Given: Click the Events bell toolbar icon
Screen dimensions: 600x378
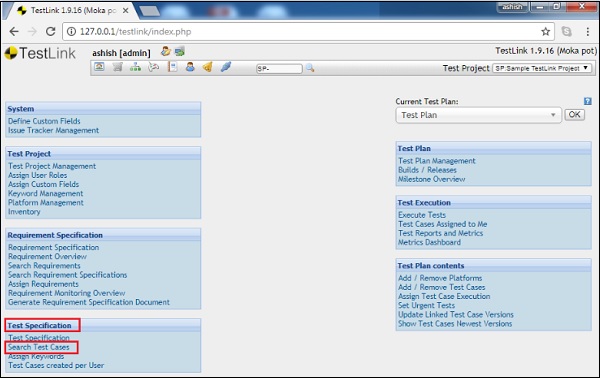Looking at the screenshot, I should tap(207, 67).
